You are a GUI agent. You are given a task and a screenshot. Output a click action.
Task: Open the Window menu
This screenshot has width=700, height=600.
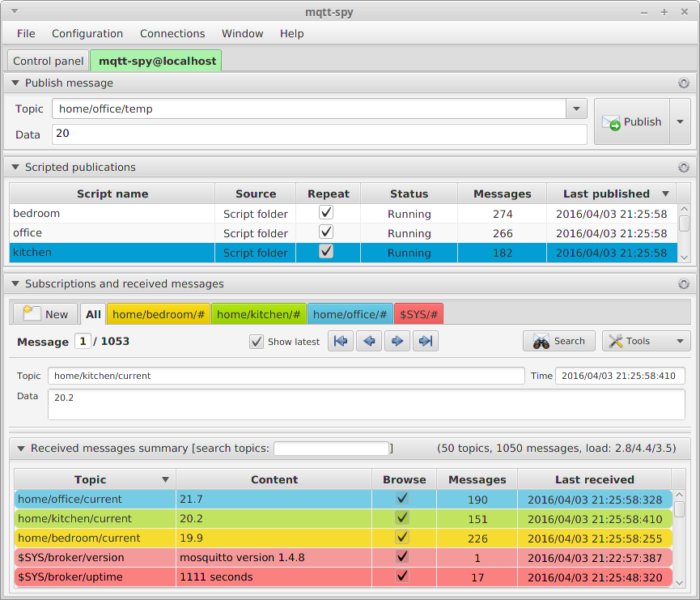[x=242, y=33]
